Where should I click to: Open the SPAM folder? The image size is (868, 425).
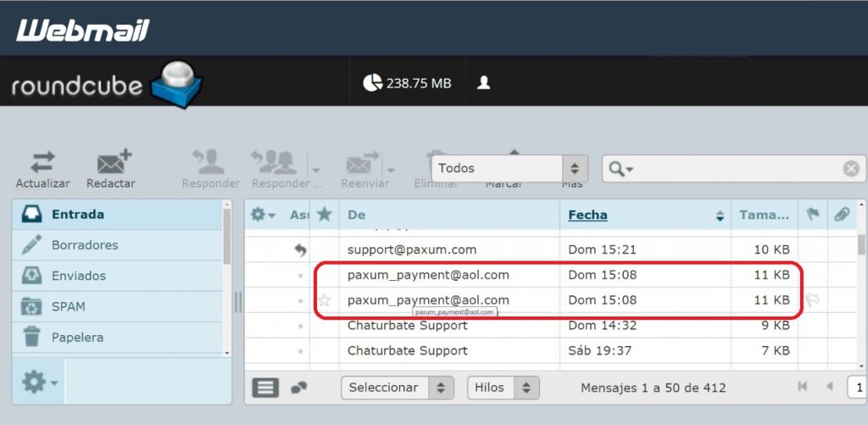[117, 306]
